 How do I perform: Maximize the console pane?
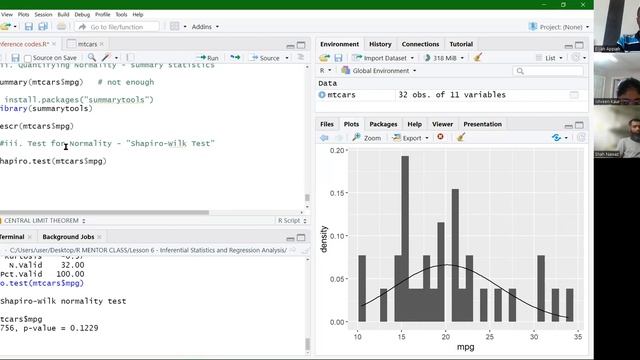(x=301, y=238)
